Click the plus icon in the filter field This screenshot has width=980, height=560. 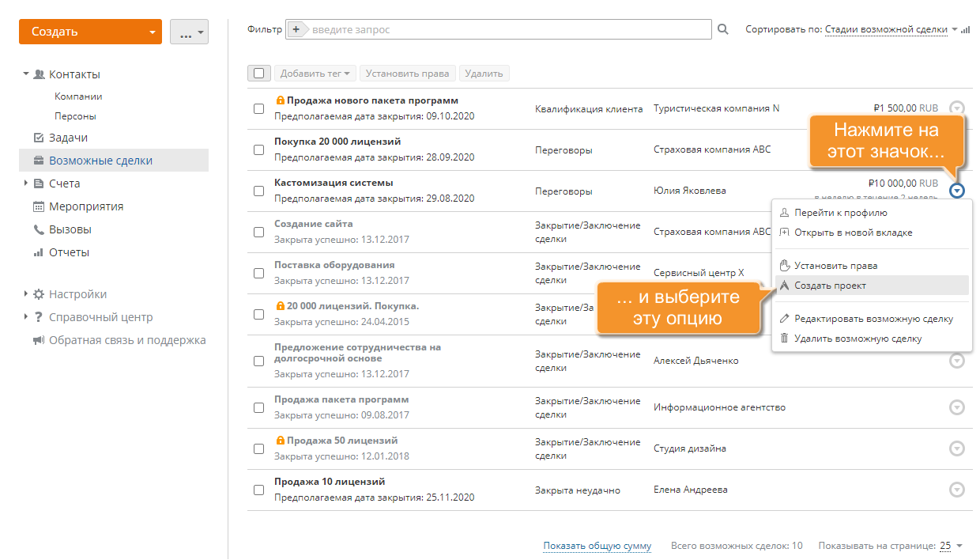click(296, 29)
